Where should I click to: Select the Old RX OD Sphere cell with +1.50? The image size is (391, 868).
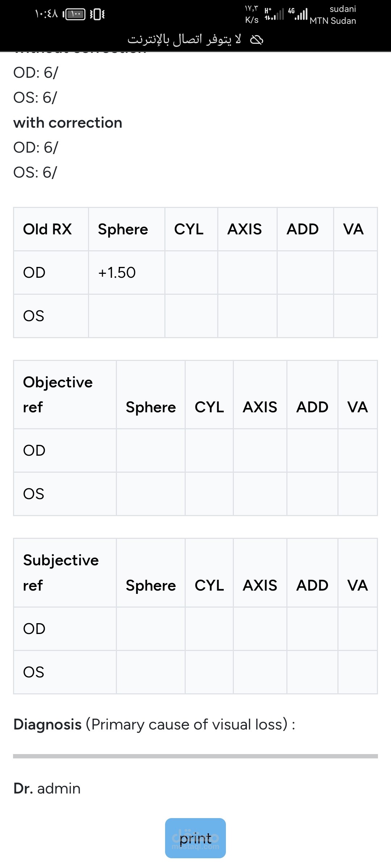click(x=126, y=272)
